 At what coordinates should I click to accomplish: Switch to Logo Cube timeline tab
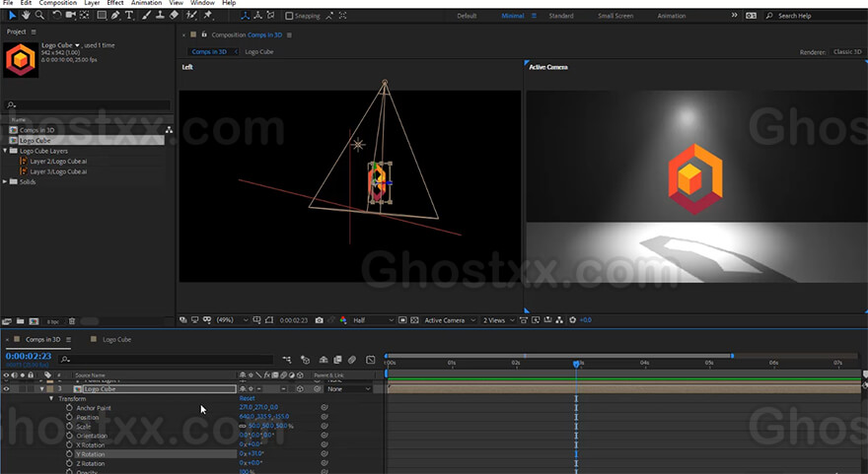(116, 340)
